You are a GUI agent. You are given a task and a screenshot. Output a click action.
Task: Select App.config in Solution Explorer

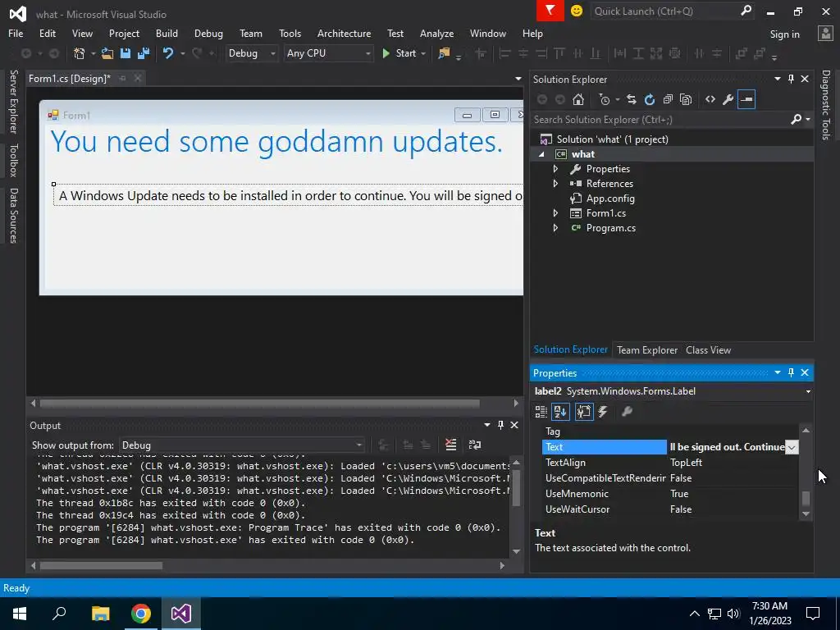click(610, 199)
